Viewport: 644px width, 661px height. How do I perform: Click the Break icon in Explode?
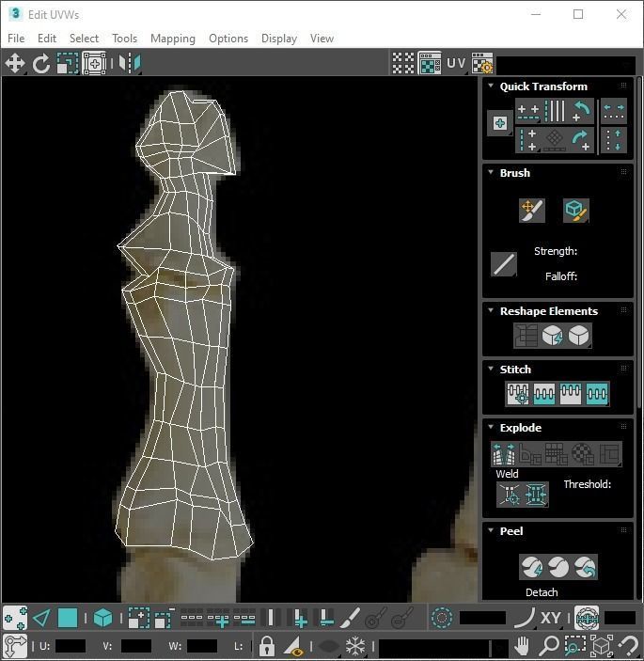[x=504, y=453]
